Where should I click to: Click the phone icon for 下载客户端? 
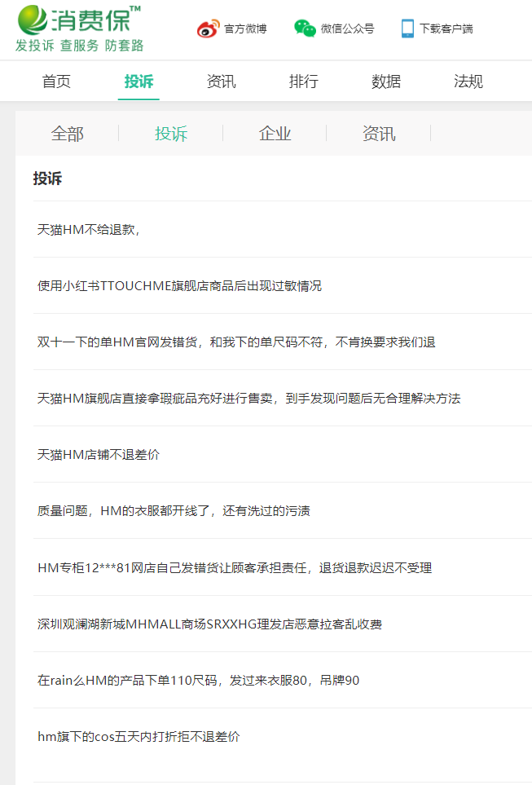tap(407, 29)
